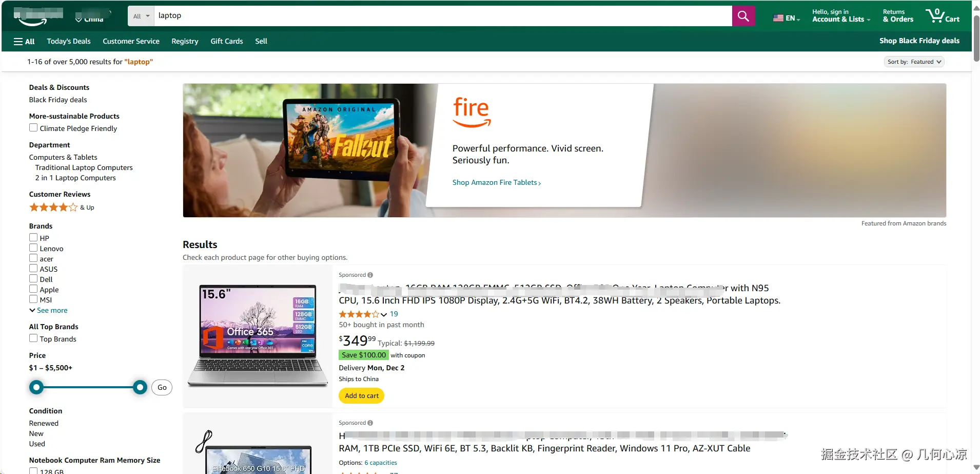Open Customer Service in navigation bar
The image size is (980, 474).
coord(131,42)
